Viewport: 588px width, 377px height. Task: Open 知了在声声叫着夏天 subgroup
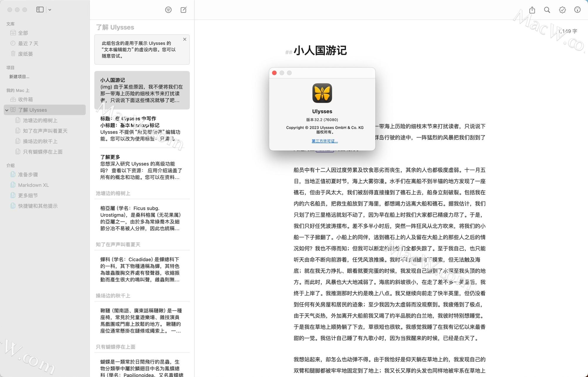coord(45,131)
